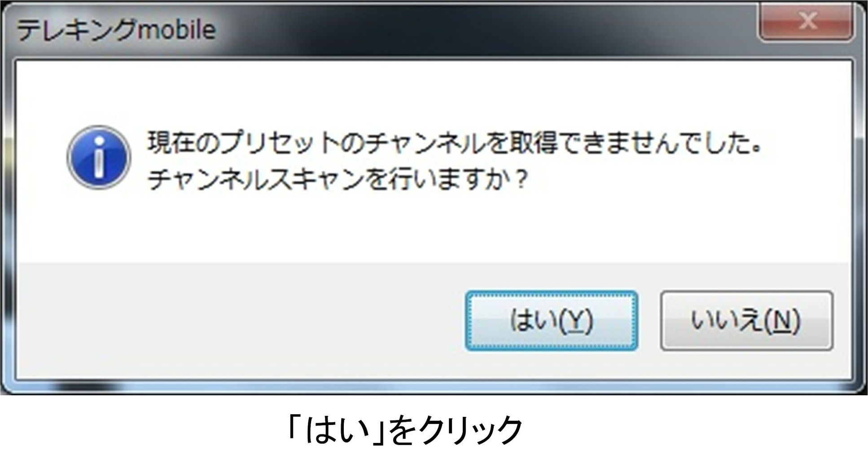Click the underlined N in the いいえ button
Viewport: 868px width, 460px height.
782,321
